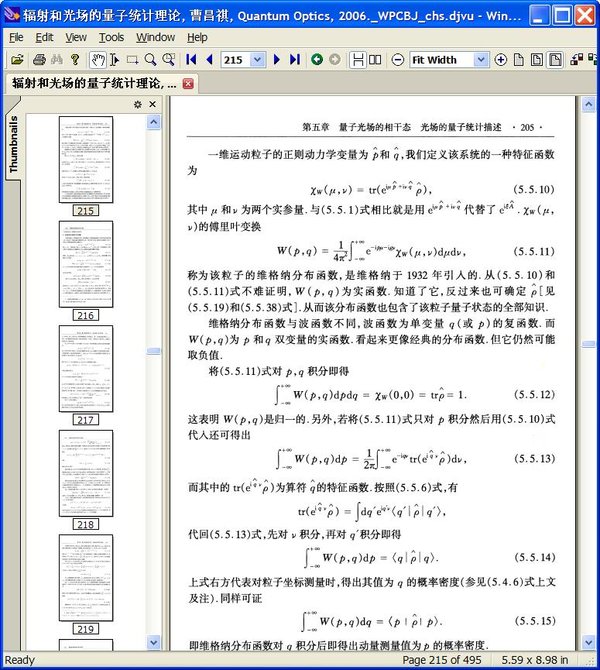Screen dimensions: 600x670
Task: Click the document vertical scrollbar thumb
Action: click(588, 344)
